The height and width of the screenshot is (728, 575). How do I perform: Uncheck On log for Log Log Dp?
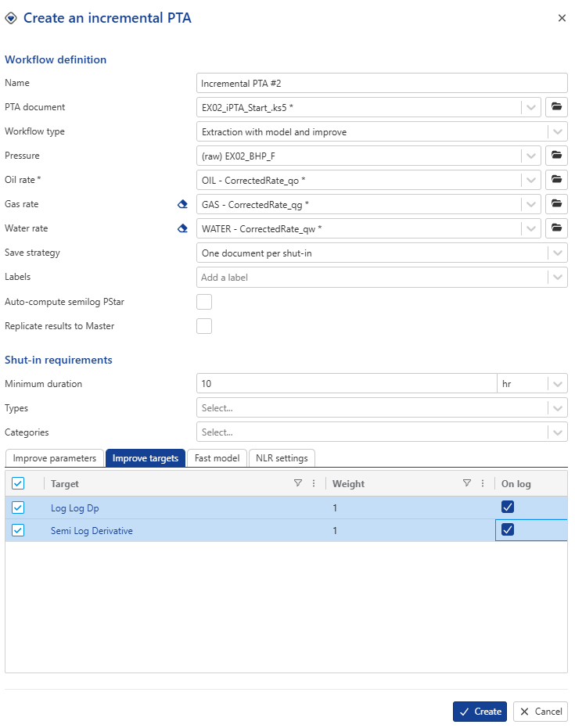pyautogui.click(x=508, y=507)
